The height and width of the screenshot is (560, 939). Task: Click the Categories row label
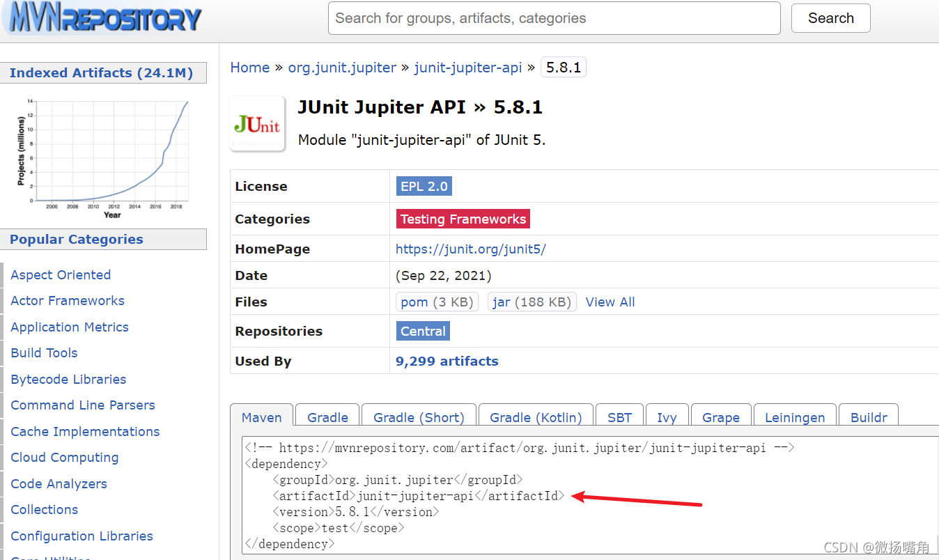[x=272, y=219]
